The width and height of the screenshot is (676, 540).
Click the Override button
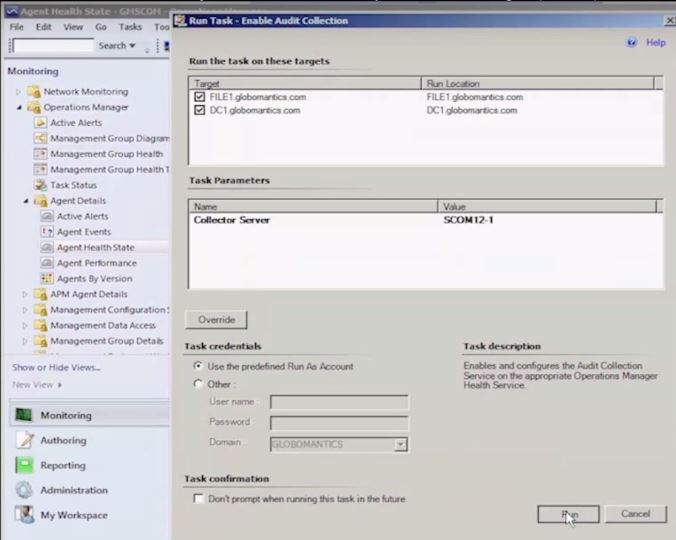(x=216, y=320)
